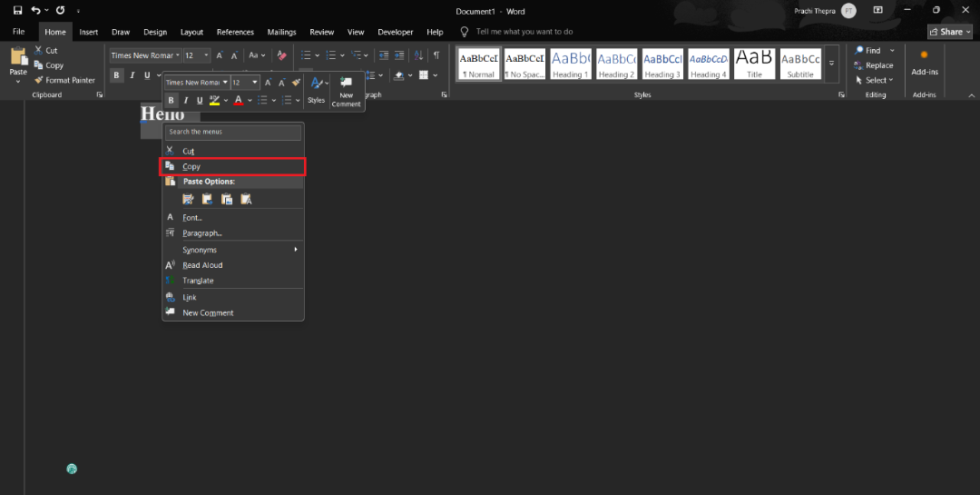Click the Save icon in title bar
The image size is (980, 495).
(17, 11)
